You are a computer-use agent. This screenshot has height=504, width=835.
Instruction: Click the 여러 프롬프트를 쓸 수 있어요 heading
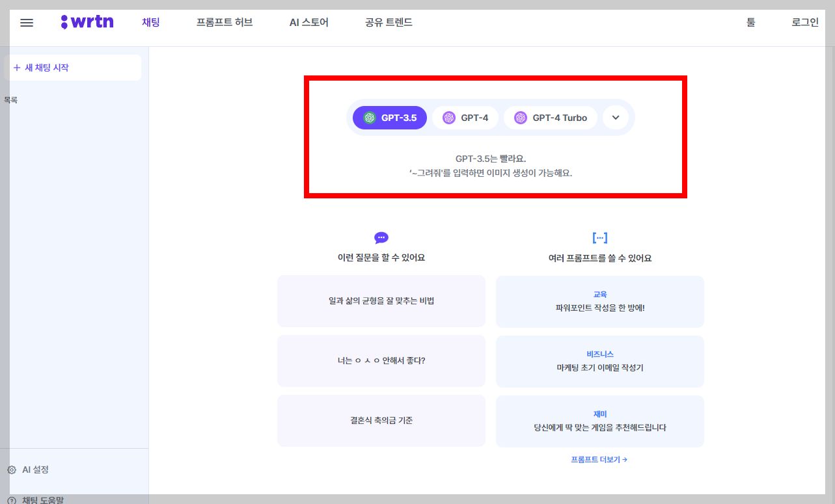600,258
